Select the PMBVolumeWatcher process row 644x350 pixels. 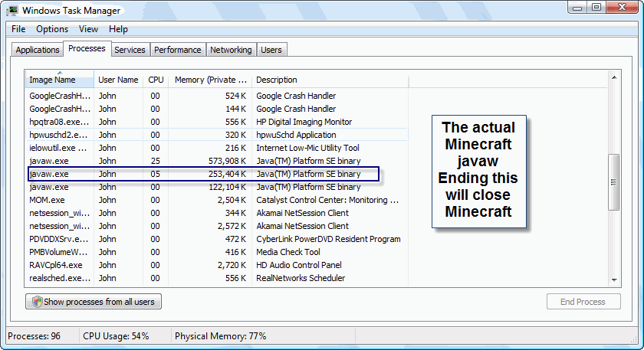point(216,252)
